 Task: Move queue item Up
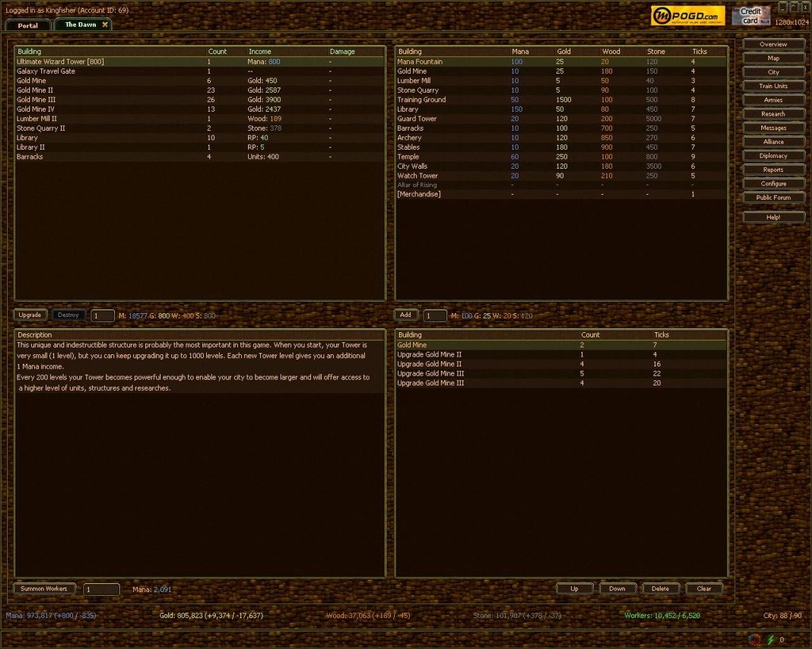tap(574, 589)
